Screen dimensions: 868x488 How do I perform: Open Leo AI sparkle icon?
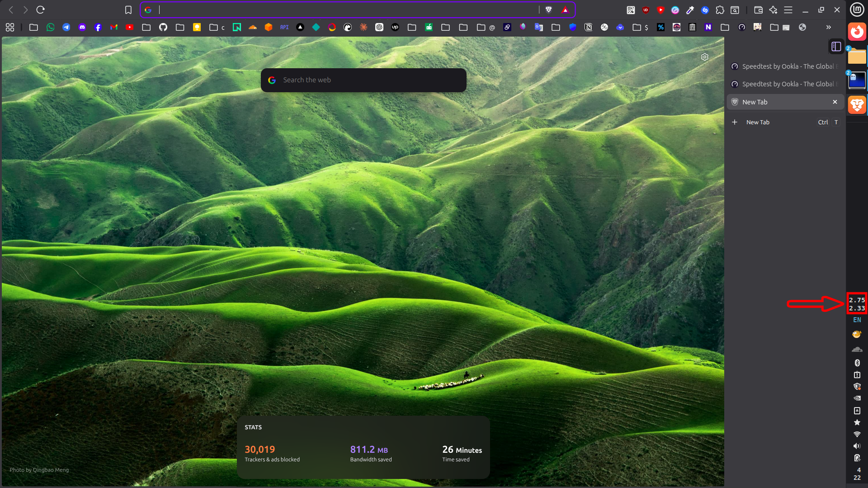773,9
